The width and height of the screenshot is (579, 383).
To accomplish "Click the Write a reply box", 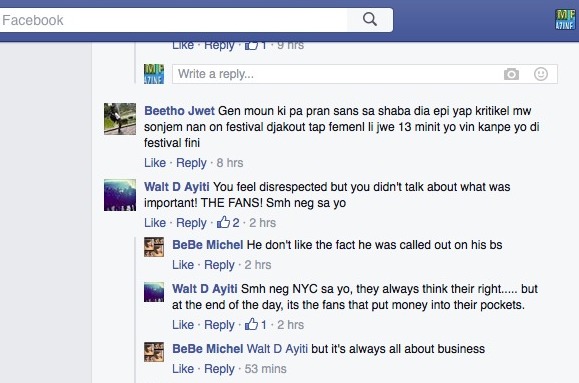I will pos(364,74).
